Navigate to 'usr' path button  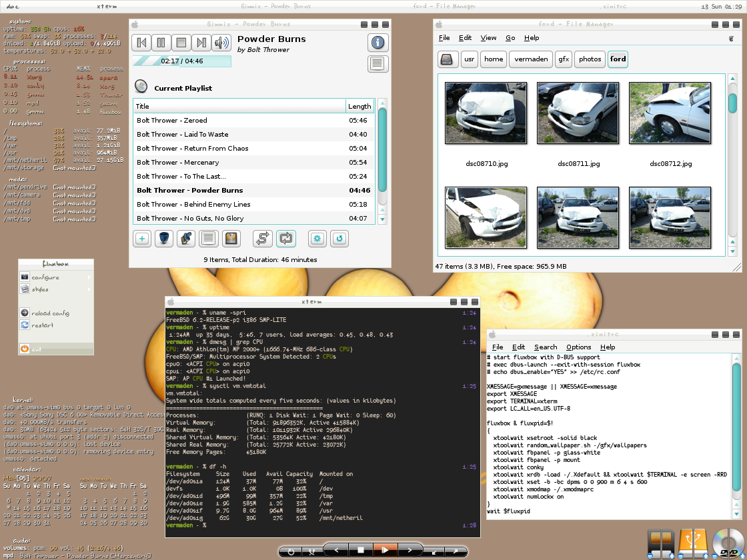470,59
